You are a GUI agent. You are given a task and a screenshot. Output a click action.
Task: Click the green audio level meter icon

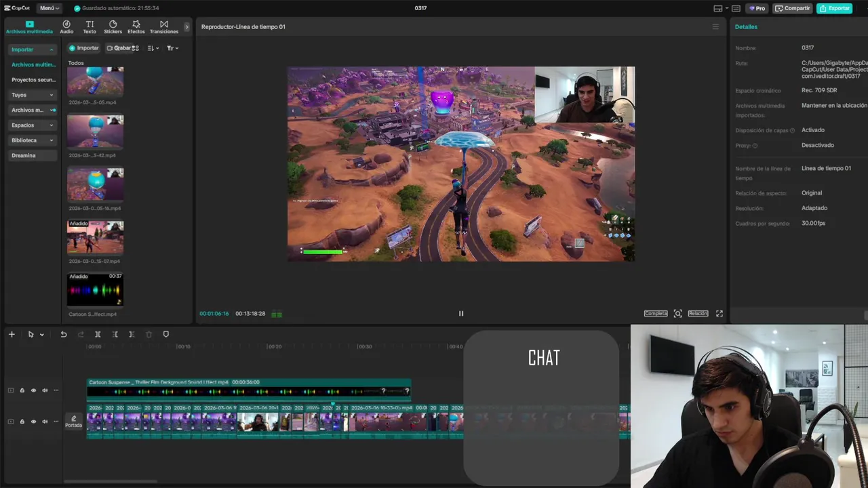pos(277,314)
